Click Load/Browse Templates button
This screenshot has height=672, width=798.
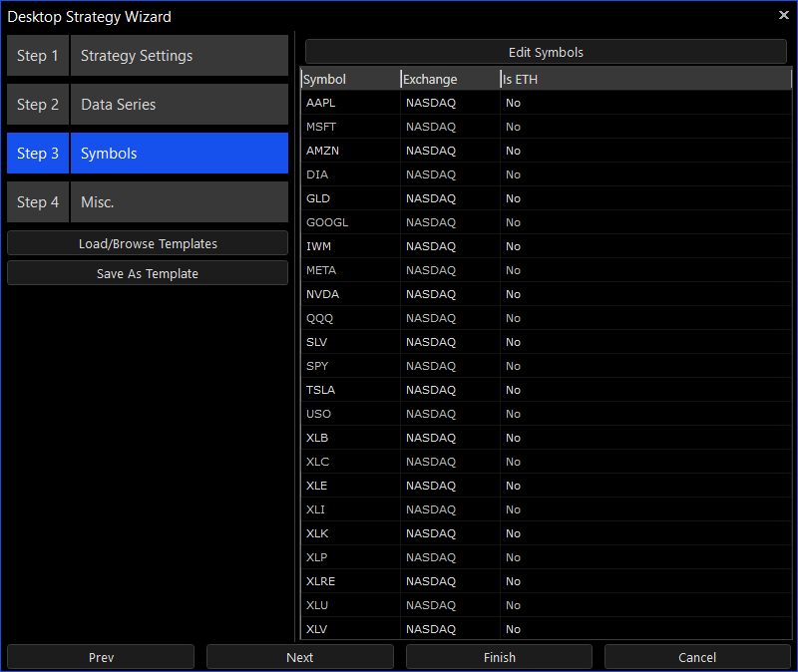click(x=148, y=243)
